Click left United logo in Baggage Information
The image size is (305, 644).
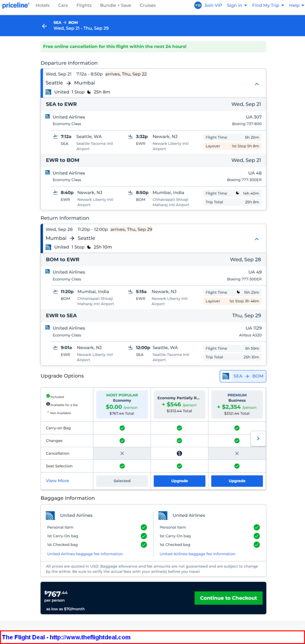click(51, 516)
